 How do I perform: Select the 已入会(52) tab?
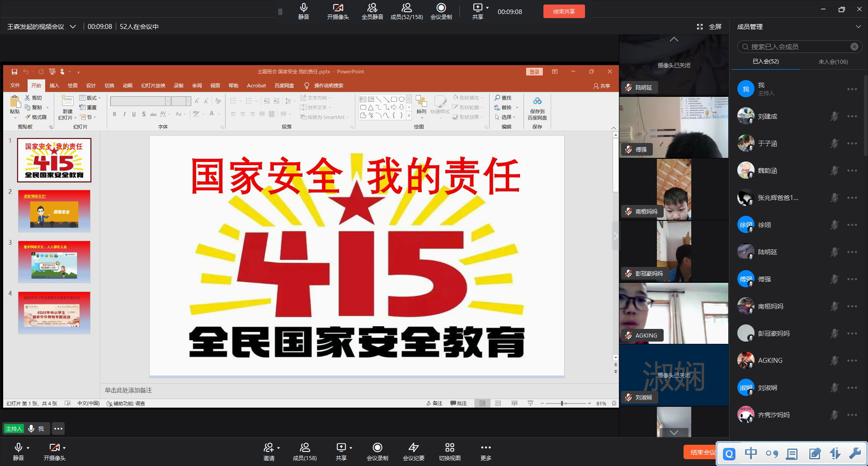tap(765, 62)
